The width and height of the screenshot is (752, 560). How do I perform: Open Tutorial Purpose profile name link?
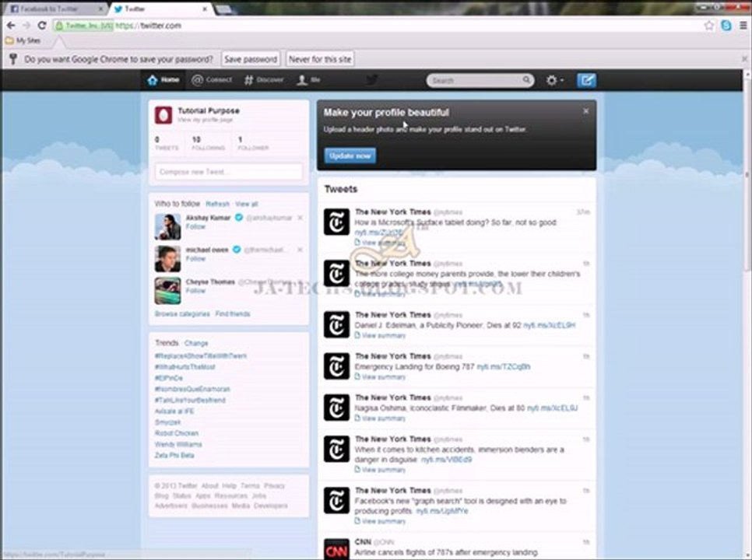[x=209, y=110]
